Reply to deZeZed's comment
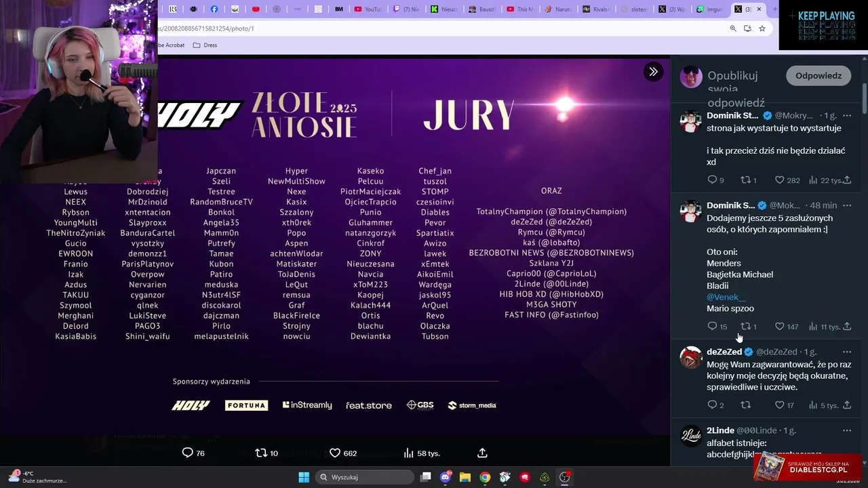The image size is (868, 488). pyautogui.click(x=715, y=405)
